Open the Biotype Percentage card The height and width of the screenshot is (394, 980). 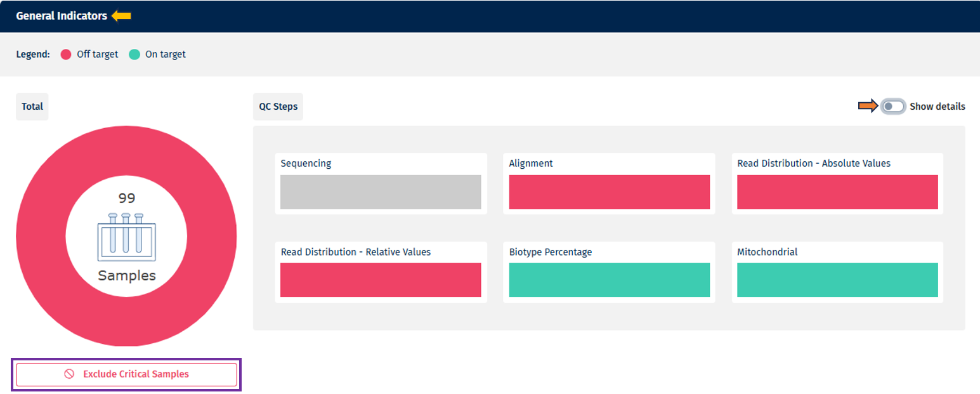click(609, 280)
